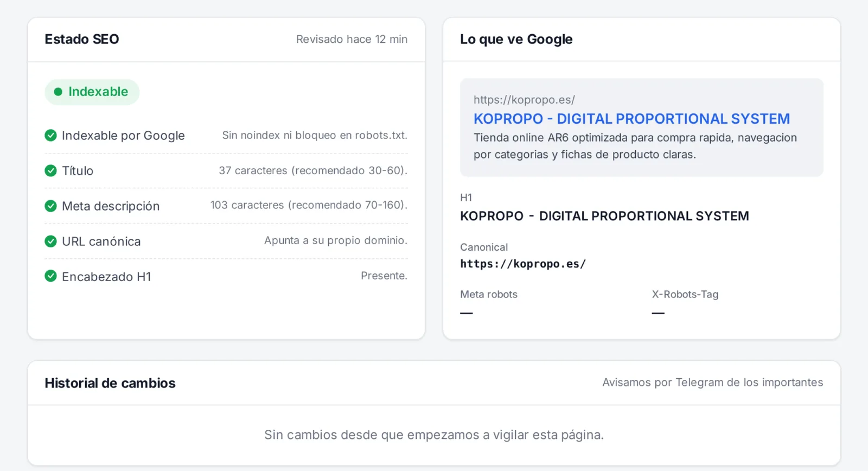Click the H1 heading value KOPROPO - DIGITAL PROPORTIONAL SYSTEM

[604, 216]
